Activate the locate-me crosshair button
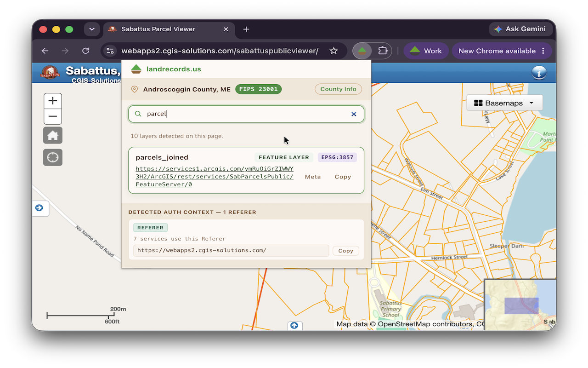 (x=53, y=157)
